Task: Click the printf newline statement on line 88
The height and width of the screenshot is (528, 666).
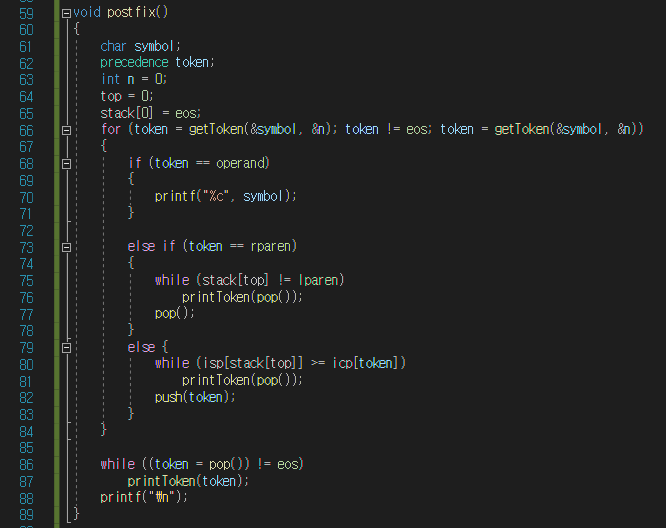Action: click(144, 497)
